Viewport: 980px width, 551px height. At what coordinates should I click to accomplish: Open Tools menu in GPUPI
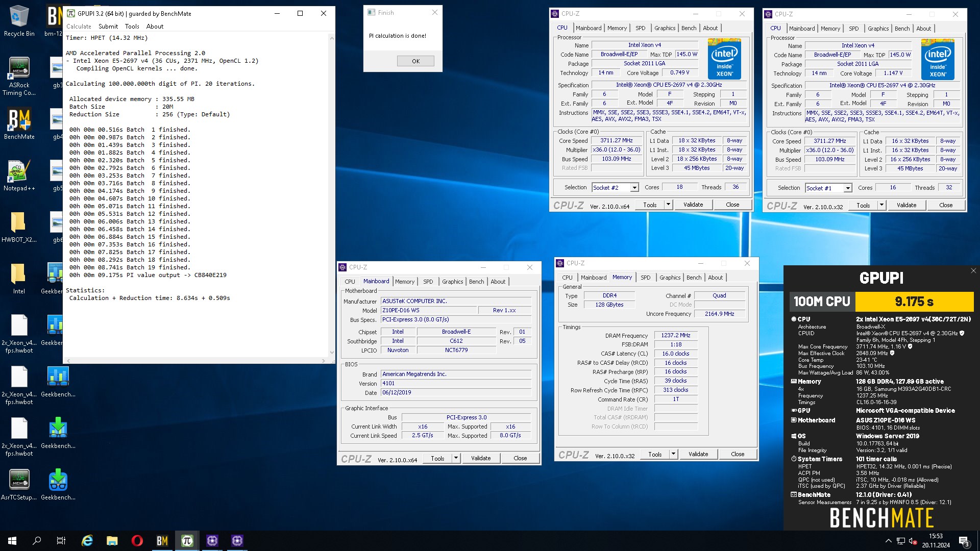132,27
